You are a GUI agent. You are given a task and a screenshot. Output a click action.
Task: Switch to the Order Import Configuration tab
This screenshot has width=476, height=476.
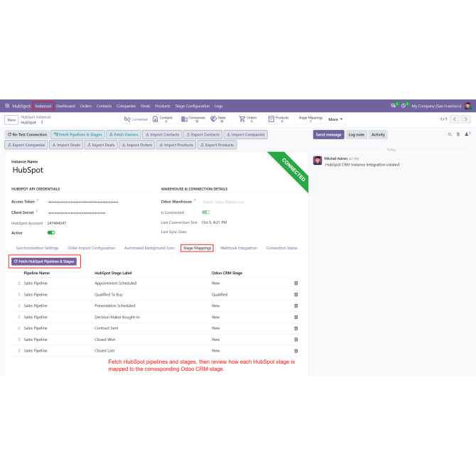[91, 248]
